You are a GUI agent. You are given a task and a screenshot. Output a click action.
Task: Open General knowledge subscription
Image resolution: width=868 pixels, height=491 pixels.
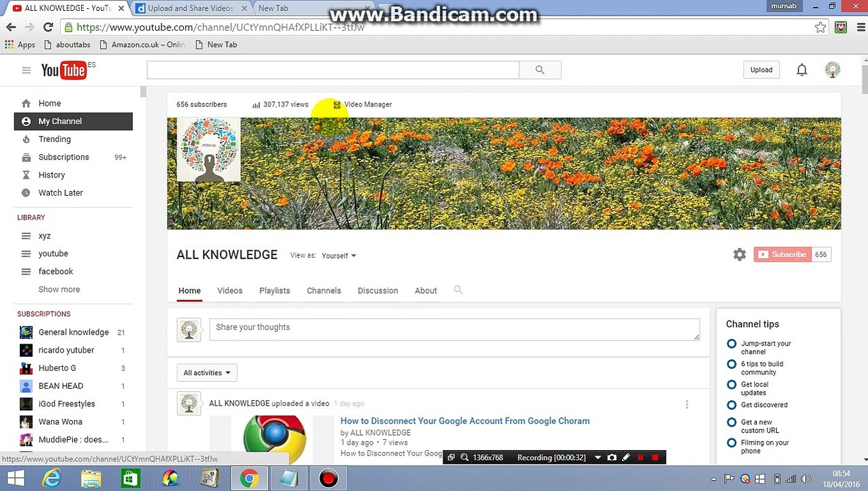pyautogui.click(x=74, y=332)
